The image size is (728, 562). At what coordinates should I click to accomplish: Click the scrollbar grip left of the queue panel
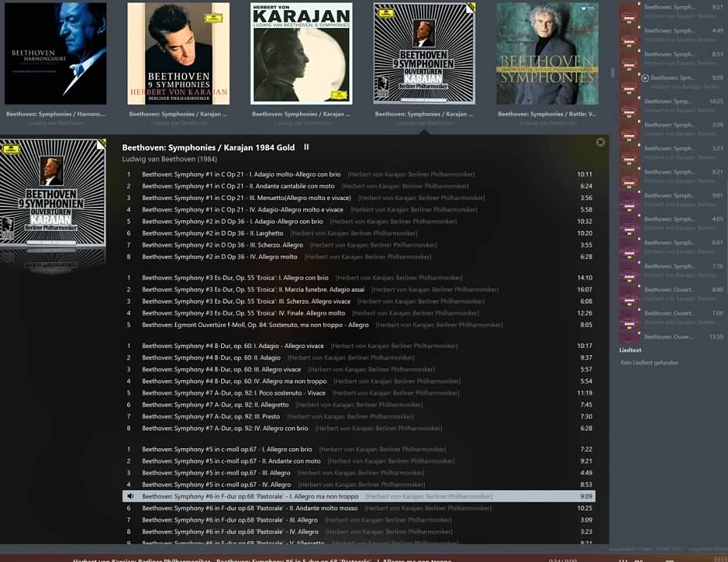pyautogui.click(x=612, y=73)
